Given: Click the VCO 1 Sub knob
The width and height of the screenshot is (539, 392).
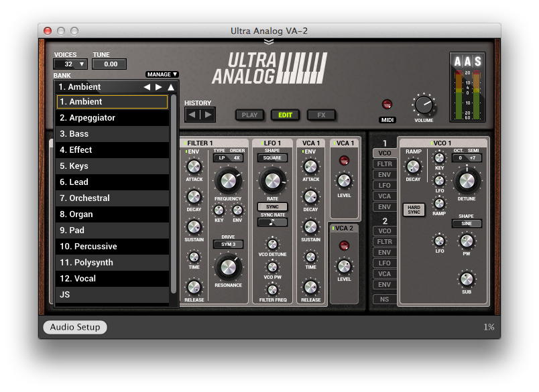Looking at the screenshot, I should [x=467, y=279].
